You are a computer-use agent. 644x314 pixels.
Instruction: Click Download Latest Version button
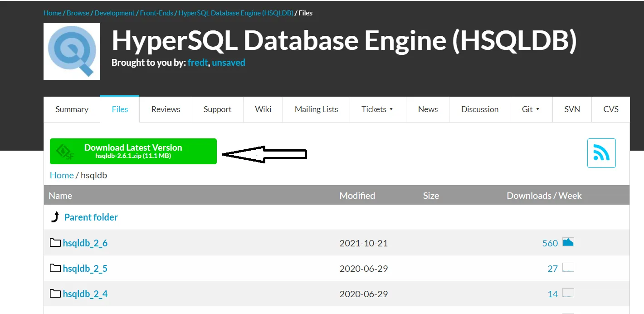tap(133, 151)
